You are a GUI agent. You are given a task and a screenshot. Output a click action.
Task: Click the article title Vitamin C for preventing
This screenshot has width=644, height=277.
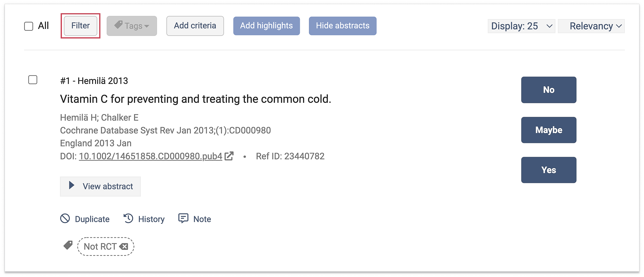195,99
